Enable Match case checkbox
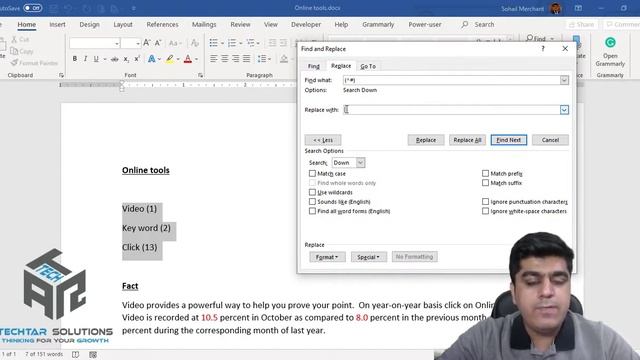The height and width of the screenshot is (360, 640). (312, 173)
